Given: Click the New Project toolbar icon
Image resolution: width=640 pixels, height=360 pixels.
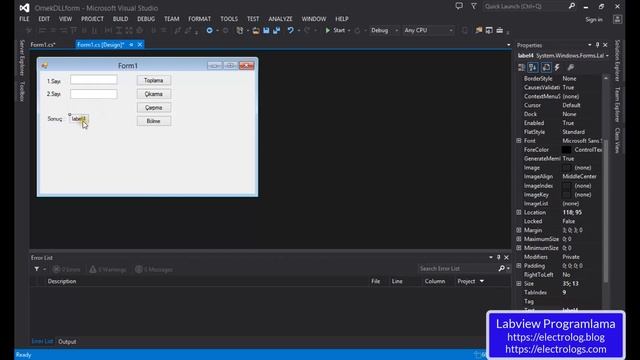Looking at the screenshot, I should [x=240, y=30].
